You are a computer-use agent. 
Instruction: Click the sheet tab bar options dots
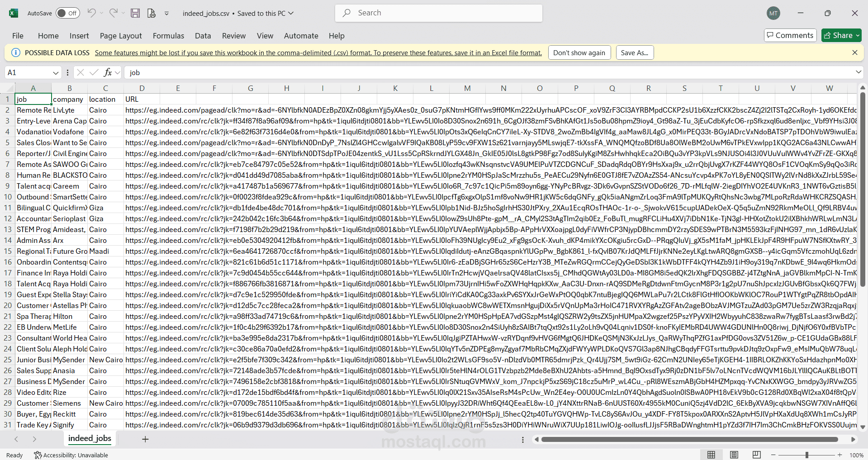(523, 440)
